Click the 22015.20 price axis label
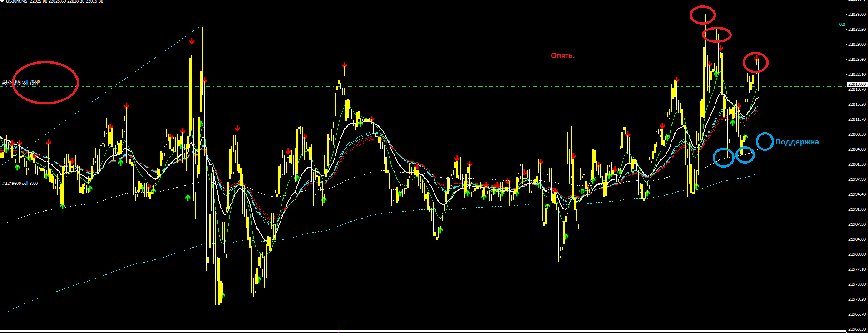This screenshot has height=333, width=868. (857, 104)
